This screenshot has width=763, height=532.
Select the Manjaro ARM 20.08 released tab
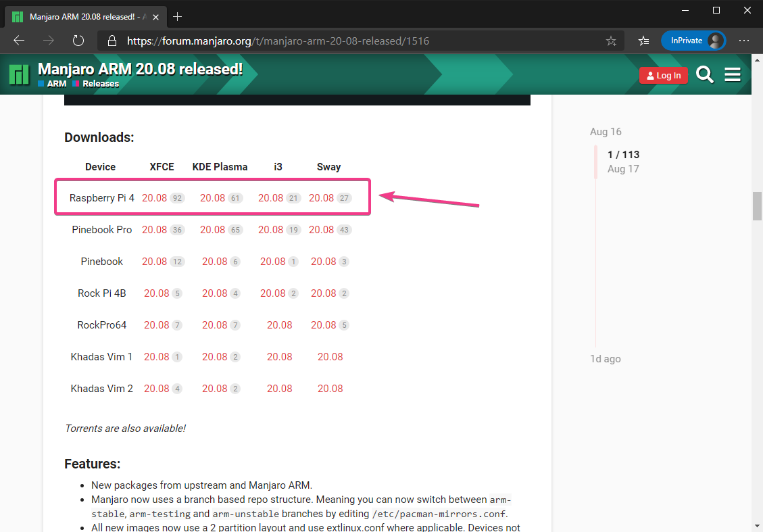81,16
